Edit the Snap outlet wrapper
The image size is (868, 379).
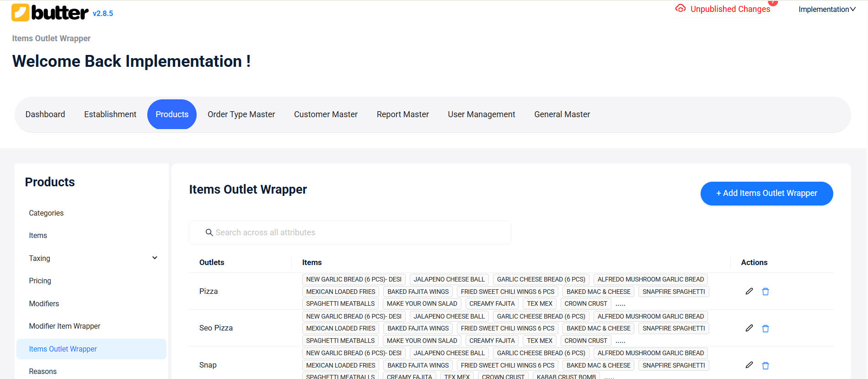tap(749, 365)
